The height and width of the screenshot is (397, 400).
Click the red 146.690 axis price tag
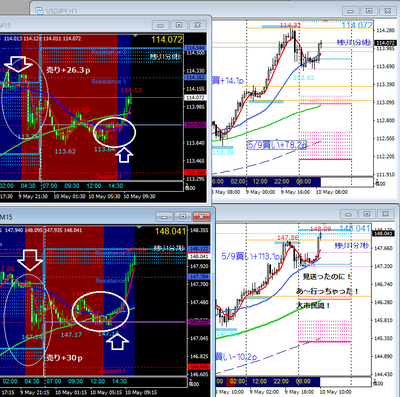coord(199,367)
